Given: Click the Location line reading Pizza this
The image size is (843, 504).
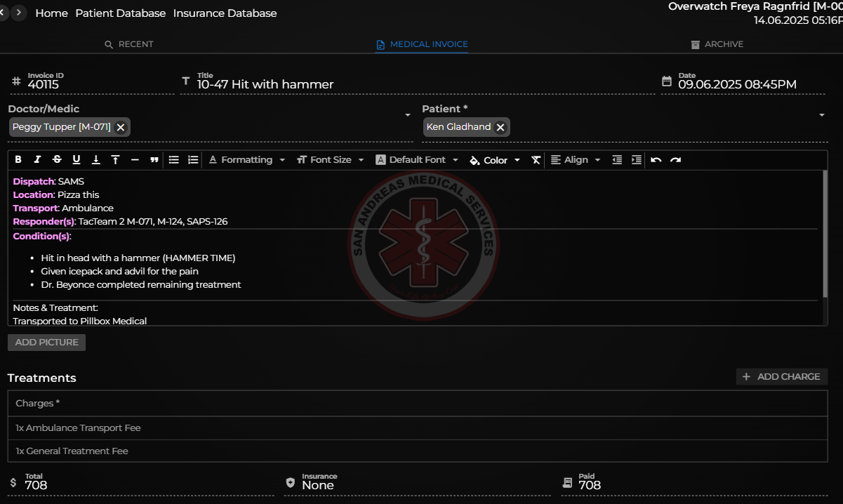Looking at the screenshot, I should [x=56, y=195].
